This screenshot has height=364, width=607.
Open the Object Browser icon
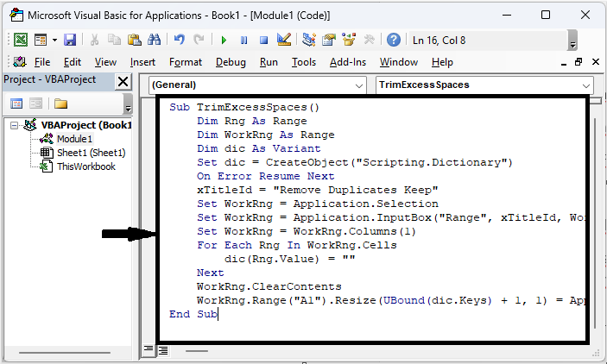click(350, 40)
